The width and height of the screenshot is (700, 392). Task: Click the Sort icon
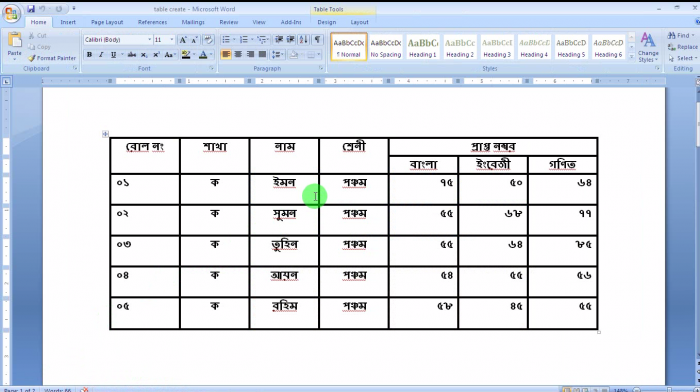(304, 40)
